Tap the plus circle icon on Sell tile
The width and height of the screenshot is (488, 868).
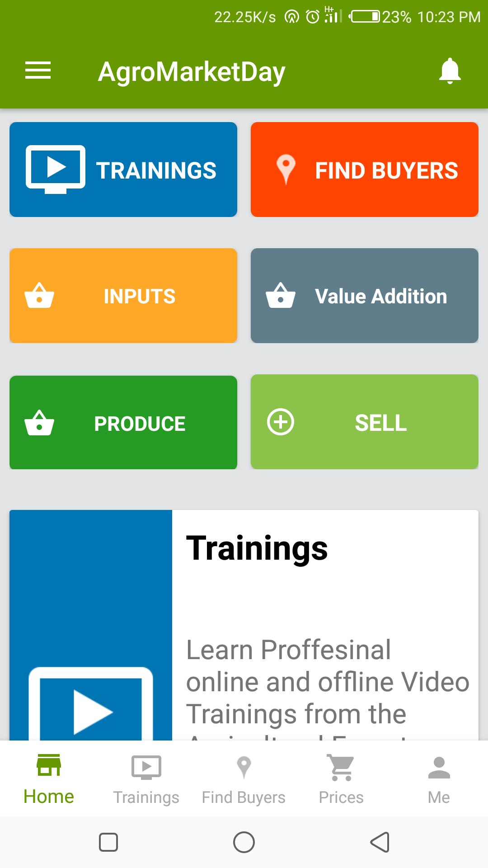click(281, 422)
